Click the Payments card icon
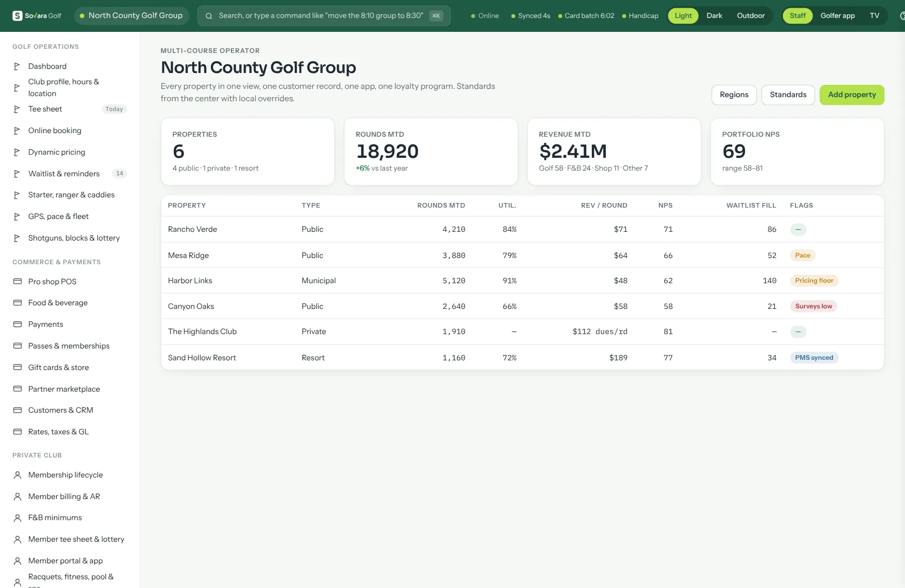This screenshot has width=905, height=588. (17, 324)
